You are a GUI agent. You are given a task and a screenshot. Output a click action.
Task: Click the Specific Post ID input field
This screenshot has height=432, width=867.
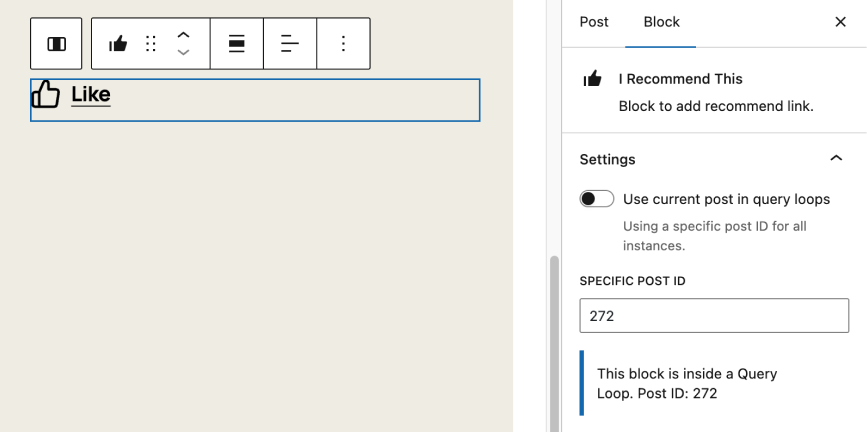714,316
